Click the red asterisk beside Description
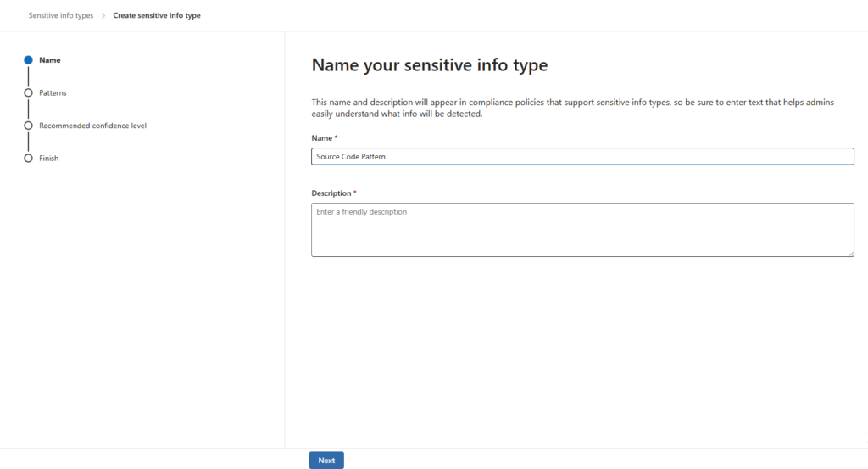868x469 pixels. [x=355, y=193]
